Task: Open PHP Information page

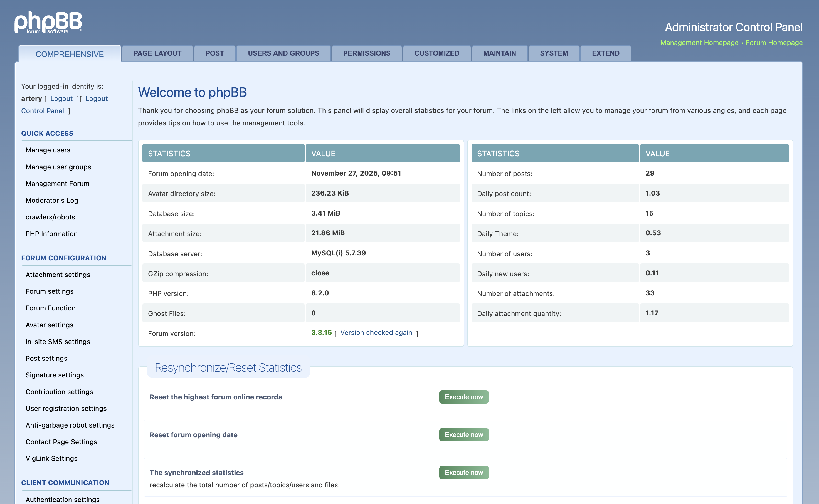Action: [51, 234]
